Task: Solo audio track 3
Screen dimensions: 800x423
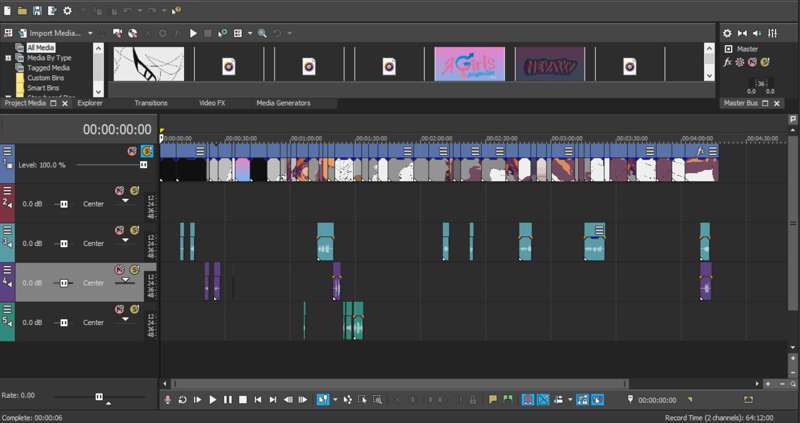Action: [134, 231]
